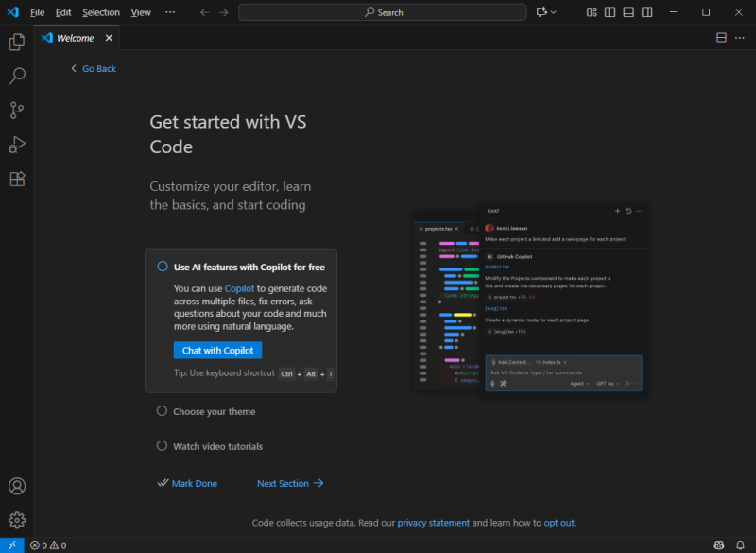
Task: Click the VS Code logo application icon
Action: pos(13,12)
